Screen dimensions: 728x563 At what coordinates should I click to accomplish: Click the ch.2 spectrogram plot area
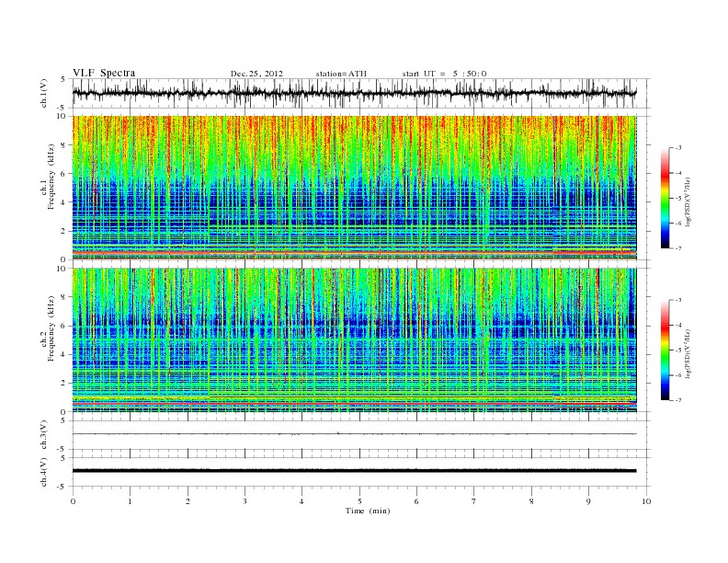point(354,340)
